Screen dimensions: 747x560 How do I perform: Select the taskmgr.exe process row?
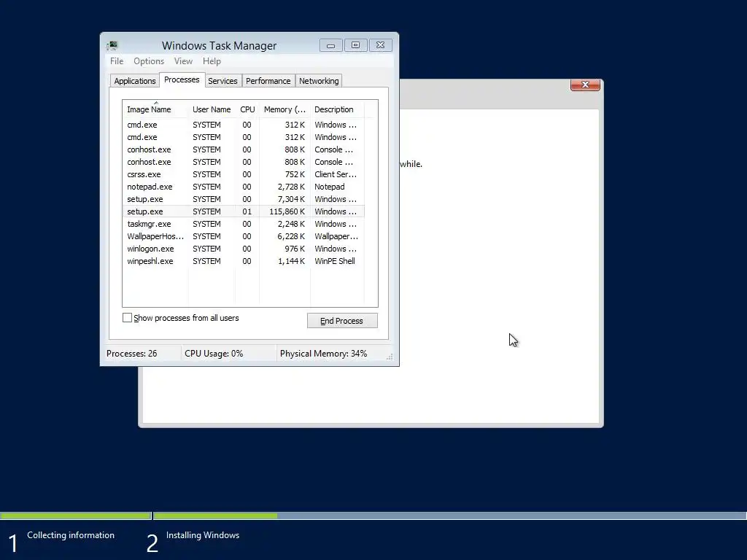pos(244,224)
